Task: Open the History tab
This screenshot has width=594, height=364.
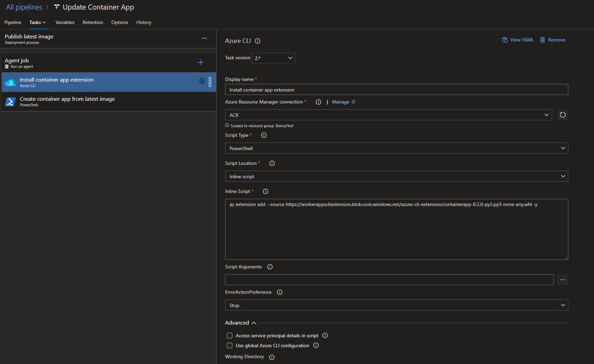Action: pos(144,22)
